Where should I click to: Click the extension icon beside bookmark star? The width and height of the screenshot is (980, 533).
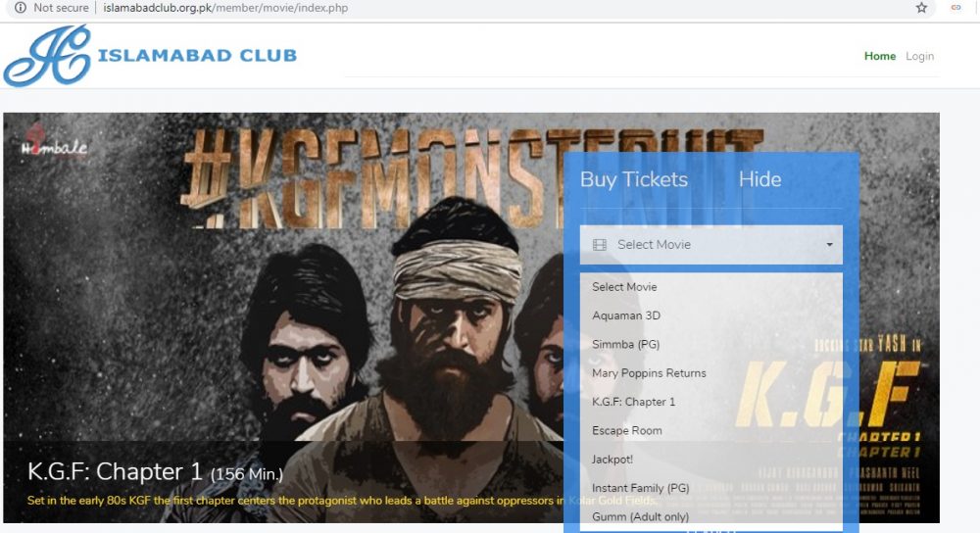[x=955, y=8]
